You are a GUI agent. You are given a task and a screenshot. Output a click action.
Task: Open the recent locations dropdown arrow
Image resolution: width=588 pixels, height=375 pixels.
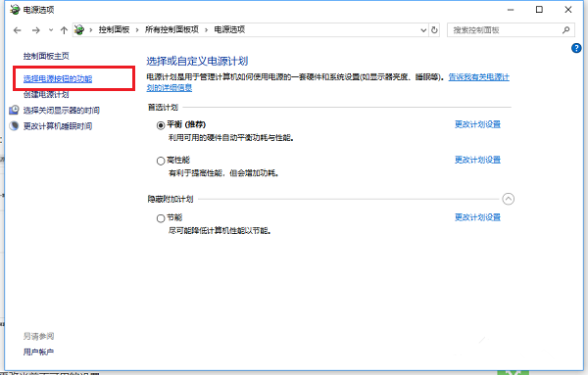(51, 30)
